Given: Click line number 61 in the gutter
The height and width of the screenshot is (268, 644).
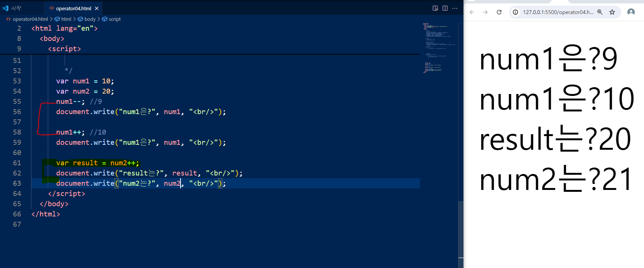Looking at the screenshot, I should pos(17,163).
